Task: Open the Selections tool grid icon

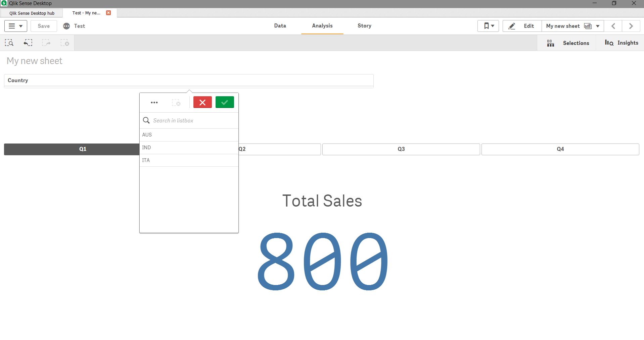Action: click(x=550, y=43)
